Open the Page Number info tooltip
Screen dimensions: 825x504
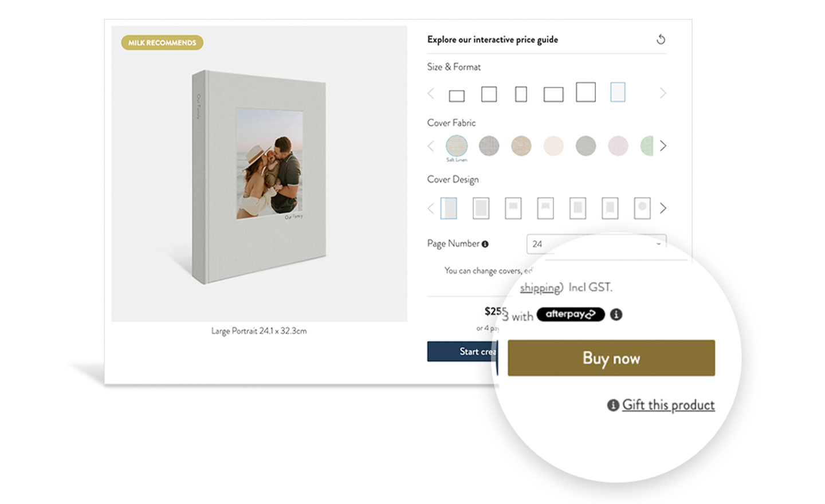[485, 244]
